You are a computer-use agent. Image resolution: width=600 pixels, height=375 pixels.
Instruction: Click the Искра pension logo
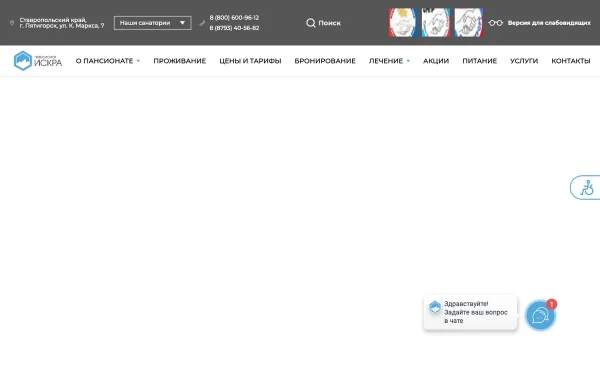[x=38, y=61]
